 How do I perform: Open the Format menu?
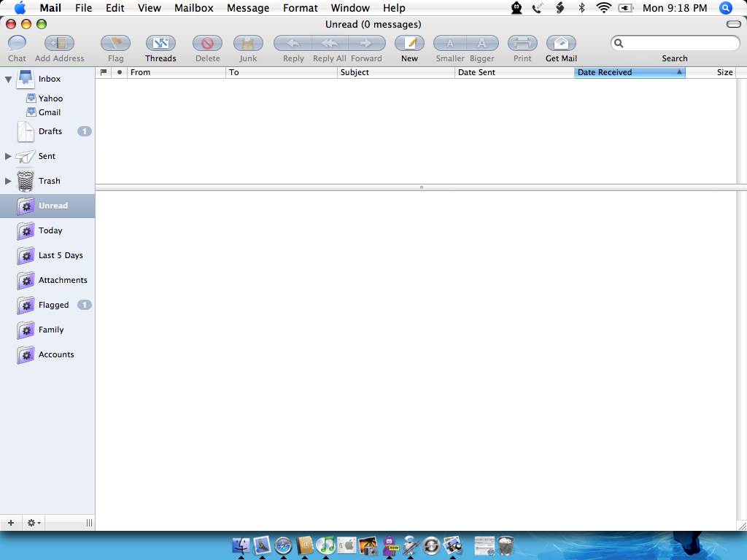click(300, 8)
